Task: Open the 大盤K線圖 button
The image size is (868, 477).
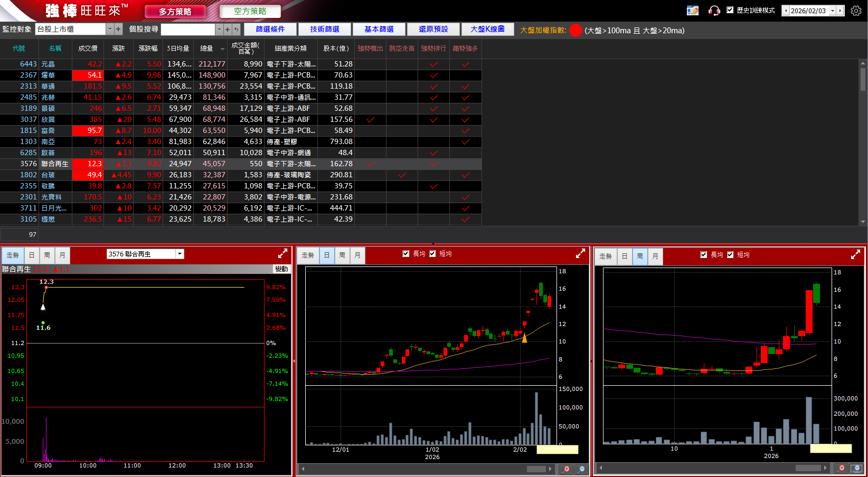Action: click(x=487, y=30)
